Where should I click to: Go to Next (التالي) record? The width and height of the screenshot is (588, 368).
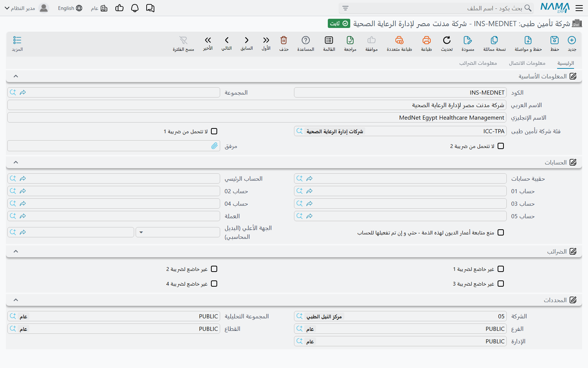[x=227, y=40]
